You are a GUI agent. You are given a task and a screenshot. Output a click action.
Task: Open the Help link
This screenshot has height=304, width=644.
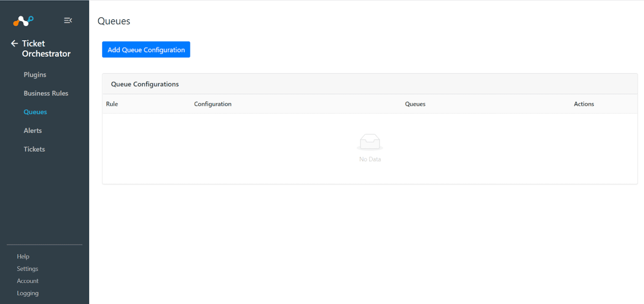tap(23, 256)
